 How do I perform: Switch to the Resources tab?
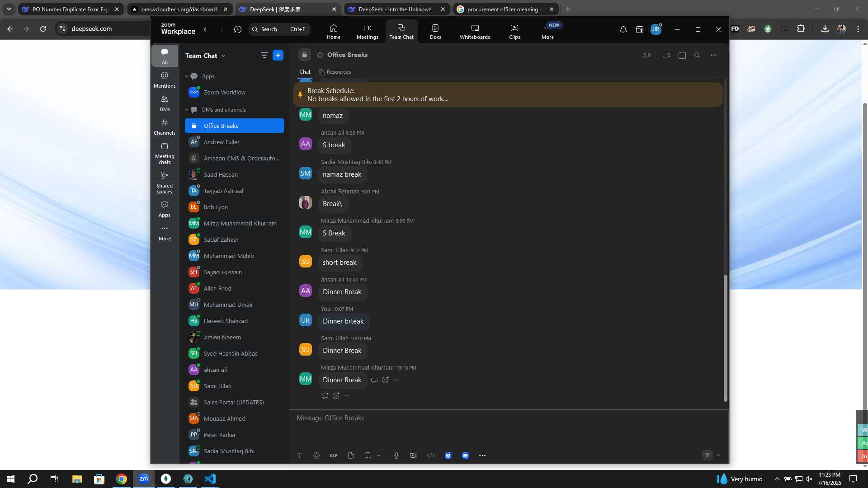[335, 72]
